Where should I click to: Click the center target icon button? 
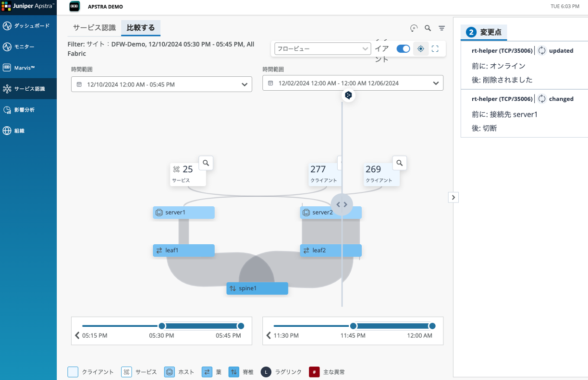[421, 49]
